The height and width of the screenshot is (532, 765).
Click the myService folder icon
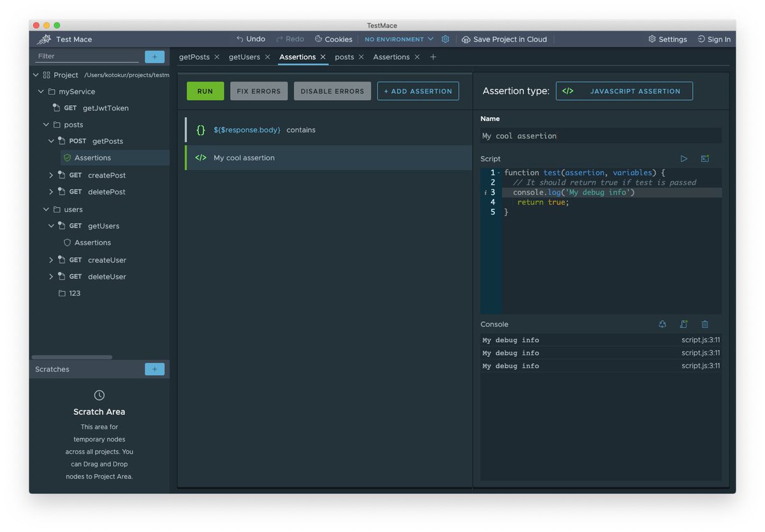coord(52,92)
